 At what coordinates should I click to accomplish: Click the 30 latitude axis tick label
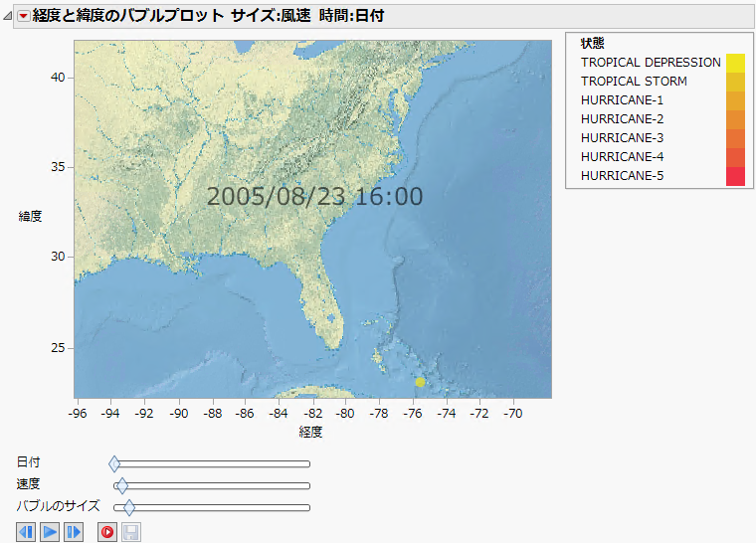[x=58, y=257]
